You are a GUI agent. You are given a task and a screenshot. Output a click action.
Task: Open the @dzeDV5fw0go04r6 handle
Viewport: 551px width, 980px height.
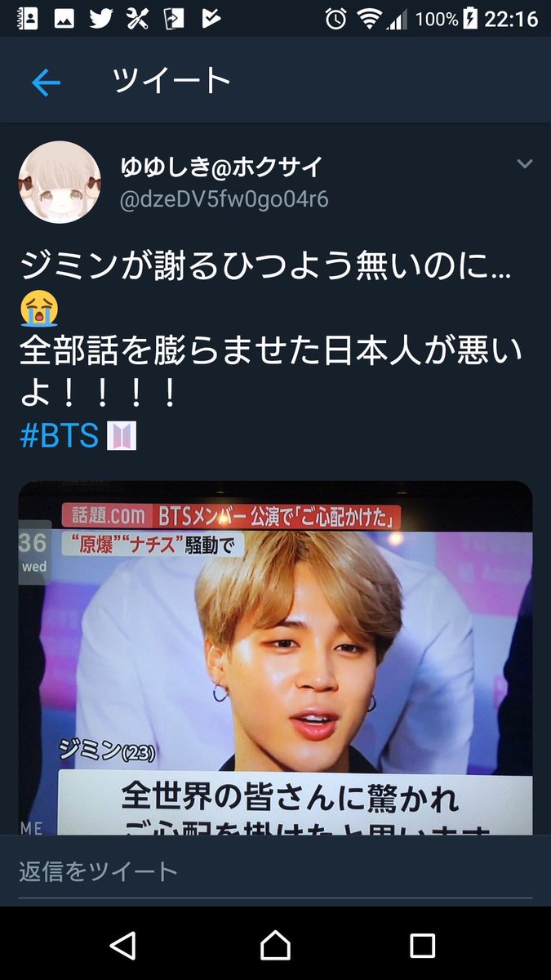pyautogui.click(x=224, y=199)
